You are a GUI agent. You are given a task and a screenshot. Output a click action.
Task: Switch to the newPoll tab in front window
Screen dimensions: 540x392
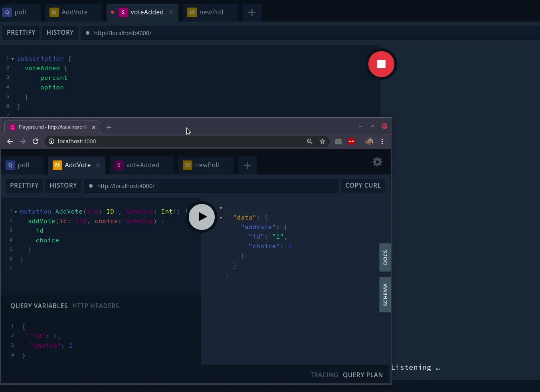(206, 165)
